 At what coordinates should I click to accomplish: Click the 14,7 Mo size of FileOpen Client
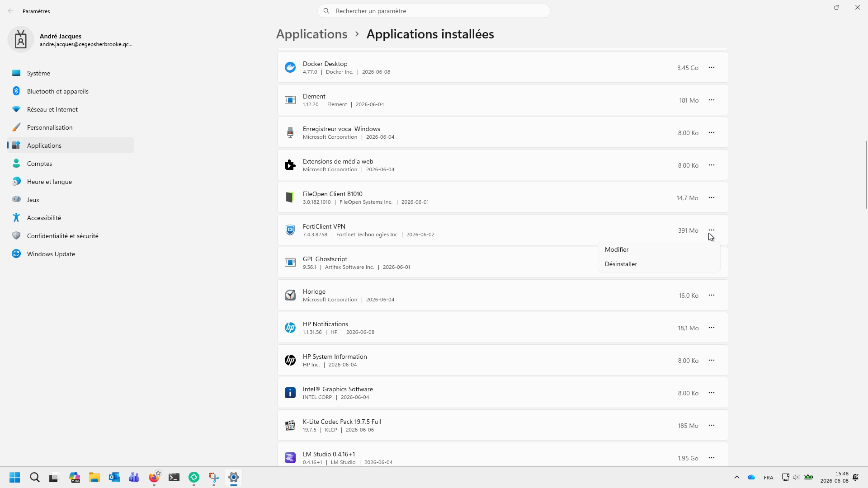click(x=687, y=198)
